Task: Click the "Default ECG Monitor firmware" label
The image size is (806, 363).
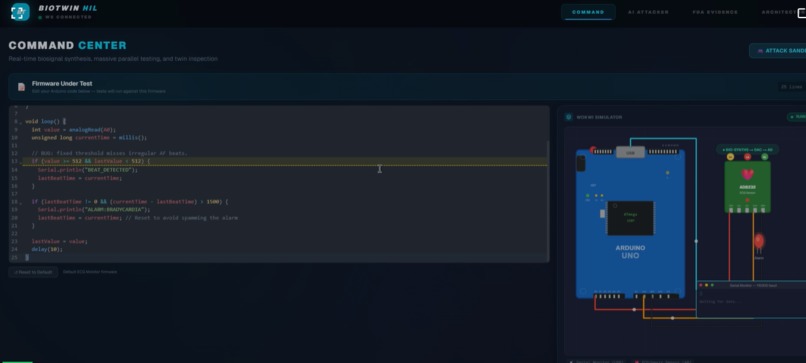Action: tap(90, 272)
